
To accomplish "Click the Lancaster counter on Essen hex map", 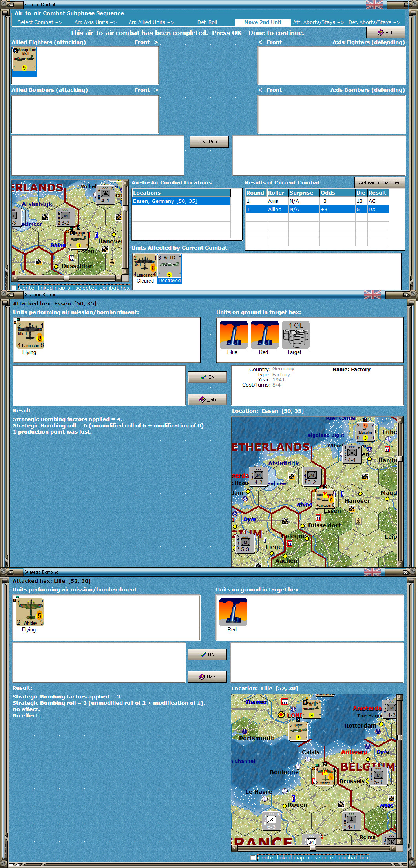I will coord(325,499).
